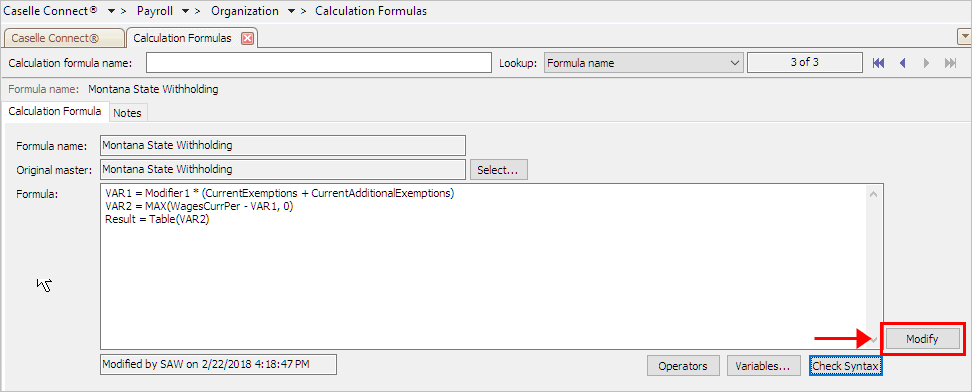Open the Variables dialog
Screen dimensions: 972x392
[763, 366]
